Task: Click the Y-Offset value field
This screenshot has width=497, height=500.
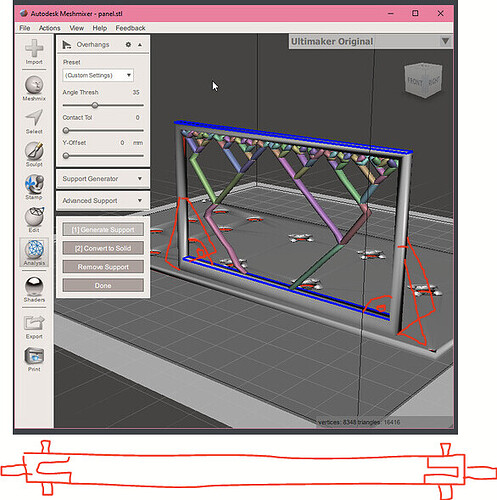Action: click(122, 143)
